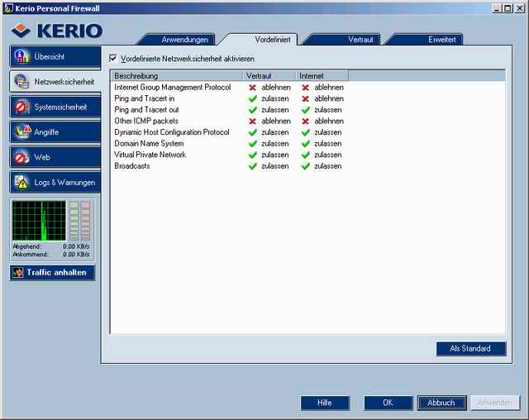Click the Traffic anhalten stop icon

[x=18, y=272]
